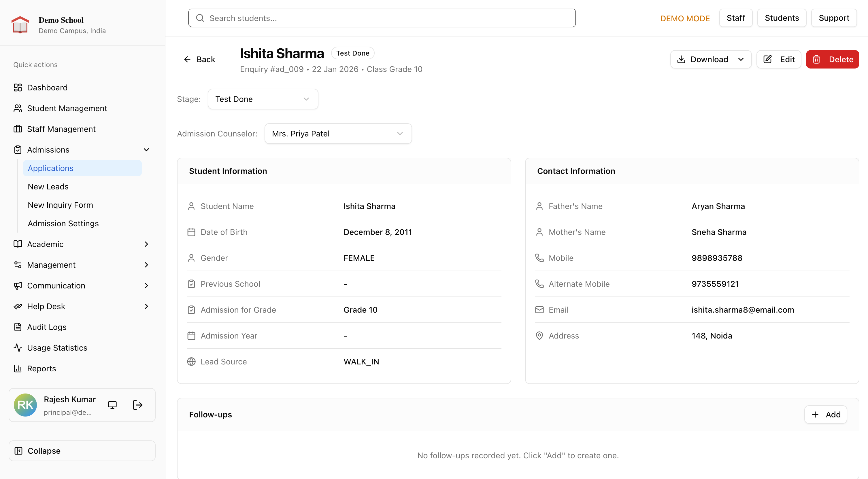868x479 pixels.
Task: Click the Usage Statistics activity icon
Action: [18, 348]
